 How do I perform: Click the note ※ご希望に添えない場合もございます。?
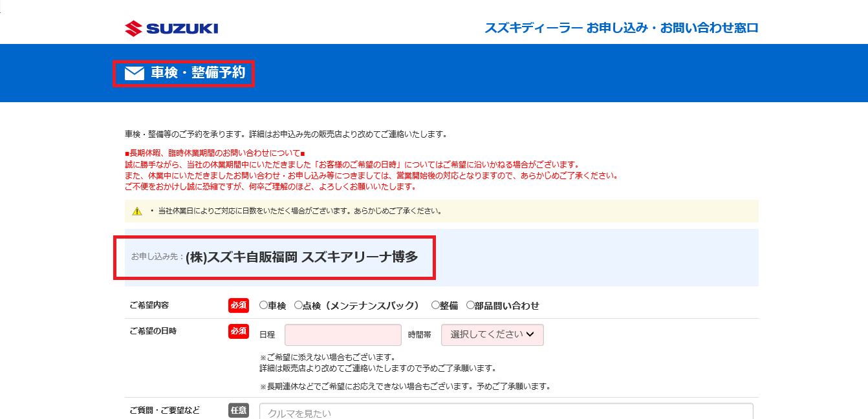click(327, 357)
